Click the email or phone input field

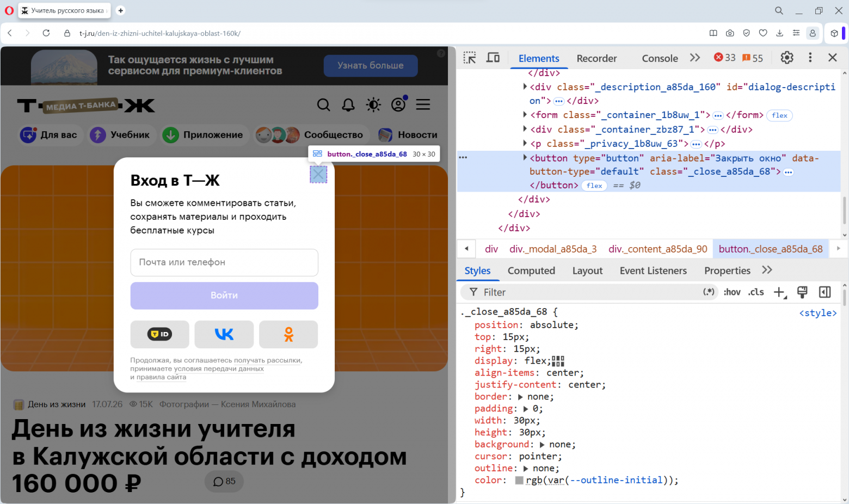coord(224,262)
